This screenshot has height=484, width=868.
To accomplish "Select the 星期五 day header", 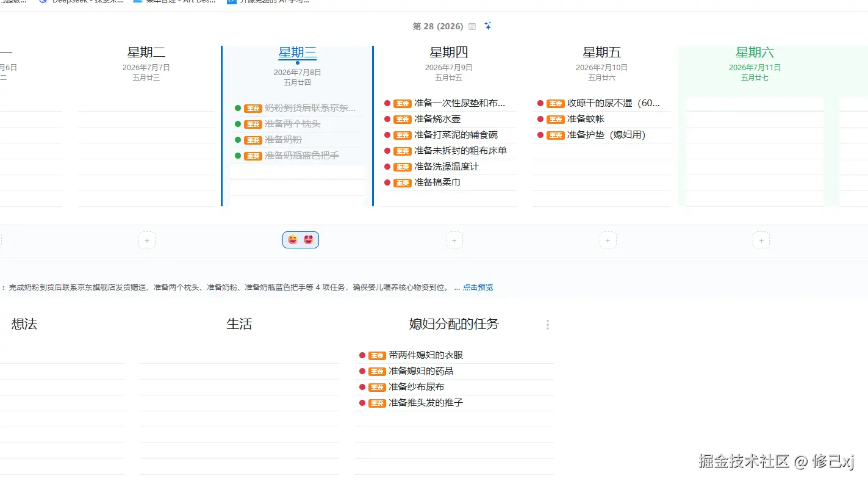I will click(x=602, y=52).
